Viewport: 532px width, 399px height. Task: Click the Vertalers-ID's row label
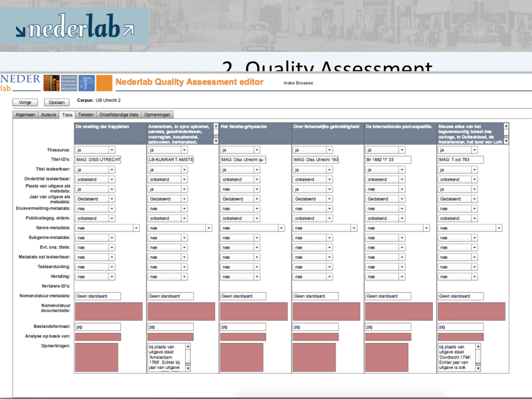(x=56, y=286)
